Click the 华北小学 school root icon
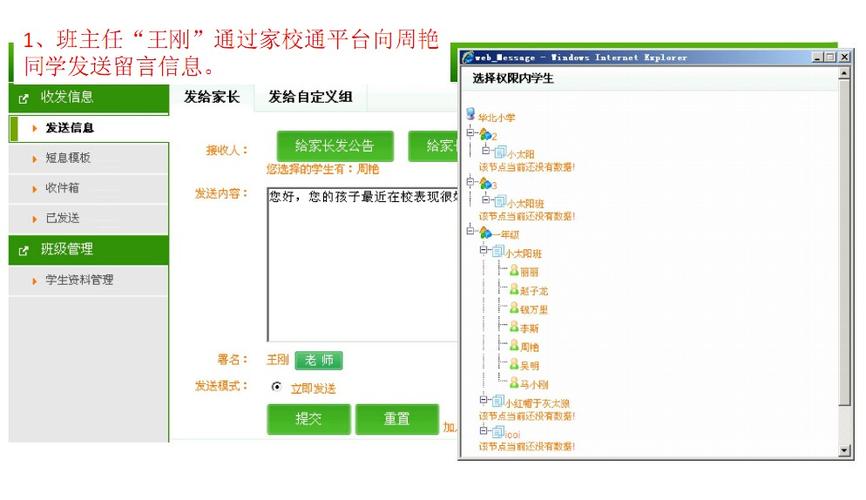Viewport: 866px width, 500px height. pyautogui.click(x=471, y=114)
